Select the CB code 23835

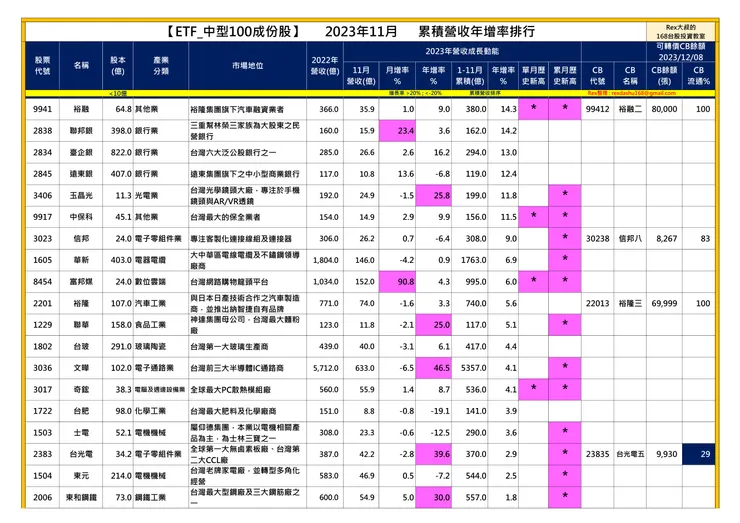597,454
